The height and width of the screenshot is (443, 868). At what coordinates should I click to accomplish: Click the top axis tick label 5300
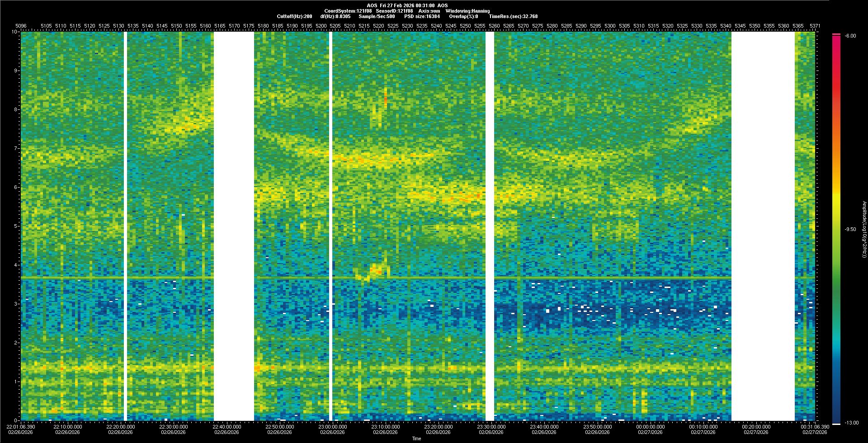point(610,26)
